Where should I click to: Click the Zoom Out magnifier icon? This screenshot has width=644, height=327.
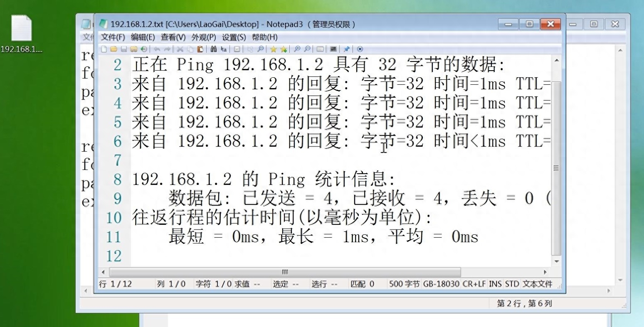click(x=307, y=49)
